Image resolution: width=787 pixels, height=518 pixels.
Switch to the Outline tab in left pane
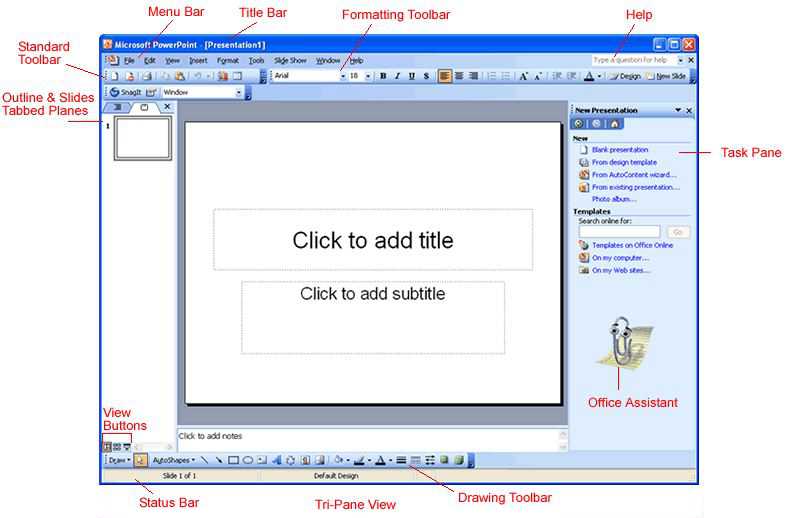point(117,107)
